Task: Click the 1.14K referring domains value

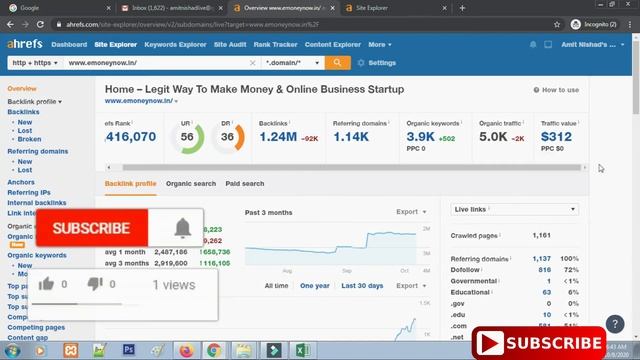Action: coord(351,137)
